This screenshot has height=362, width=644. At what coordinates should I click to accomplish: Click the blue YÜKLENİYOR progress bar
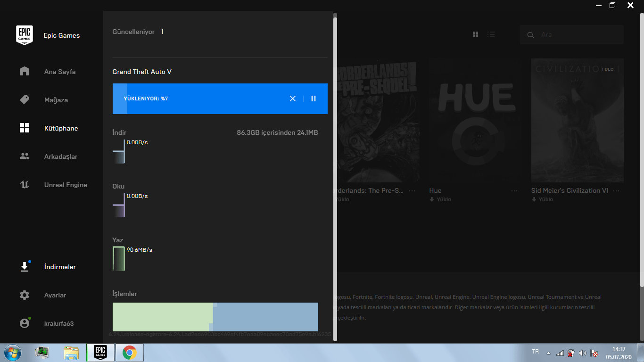click(x=220, y=99)
